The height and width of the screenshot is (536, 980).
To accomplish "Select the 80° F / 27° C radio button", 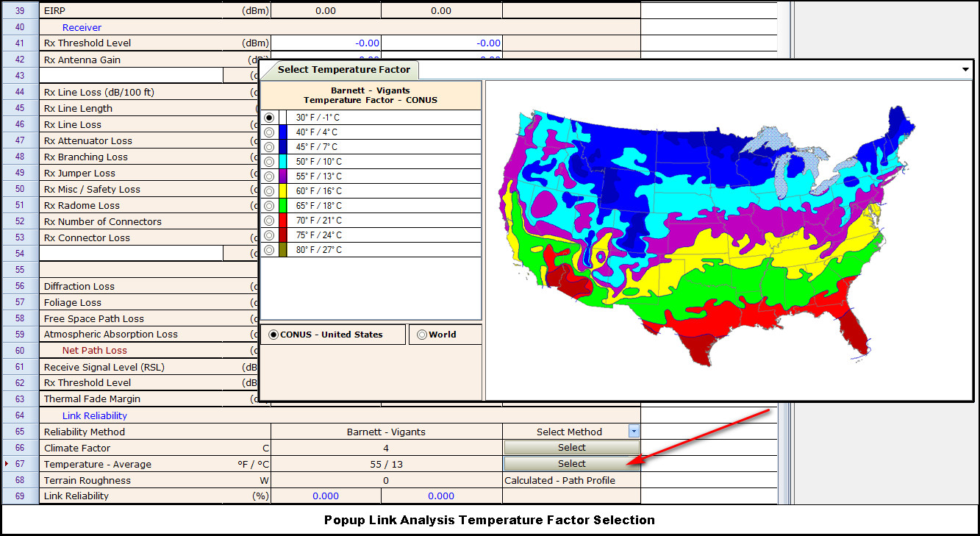I will (269, 250).
